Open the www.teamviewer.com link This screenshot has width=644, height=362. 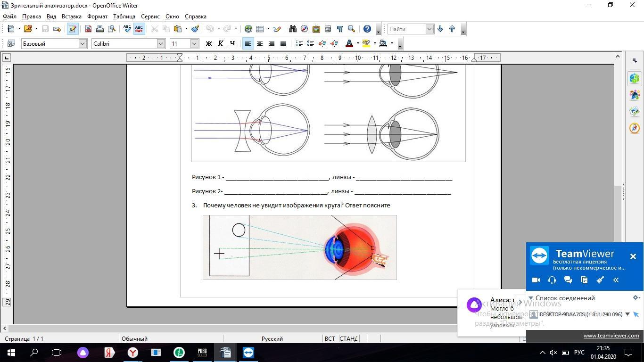(x=611, y=336)
